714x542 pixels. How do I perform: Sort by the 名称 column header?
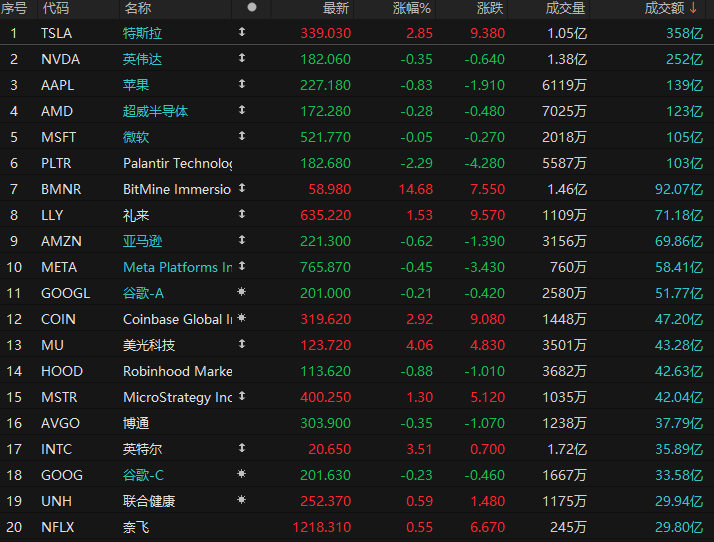(x=138, y=8)
